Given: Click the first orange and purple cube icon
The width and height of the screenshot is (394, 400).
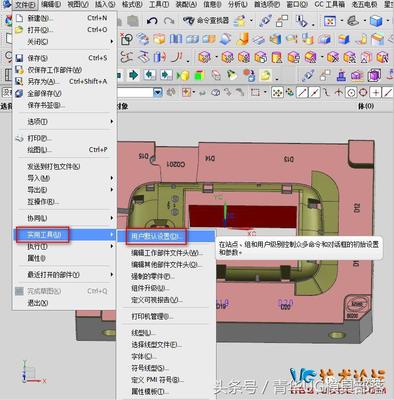Looking at the screenshot, I should [204, 57].
